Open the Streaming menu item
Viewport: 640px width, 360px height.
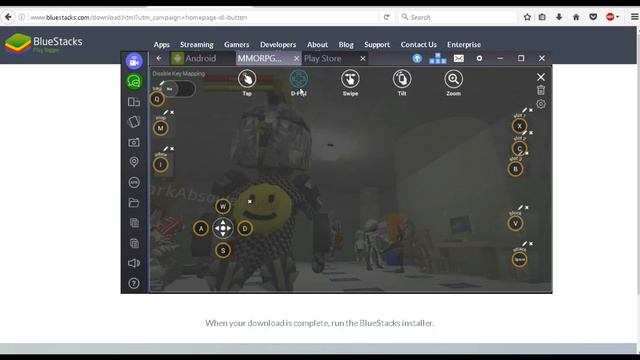click(x=197, y=44)
